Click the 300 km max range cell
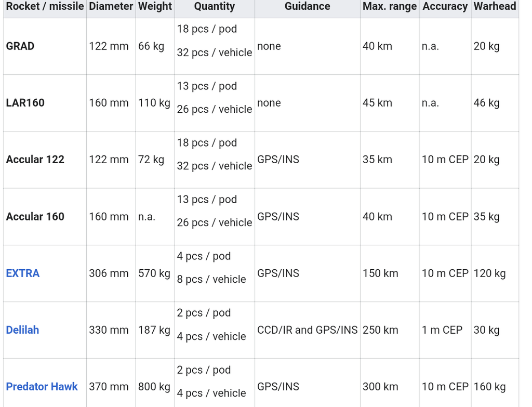Viewport: 532px width, 407px height. (380, 387)
